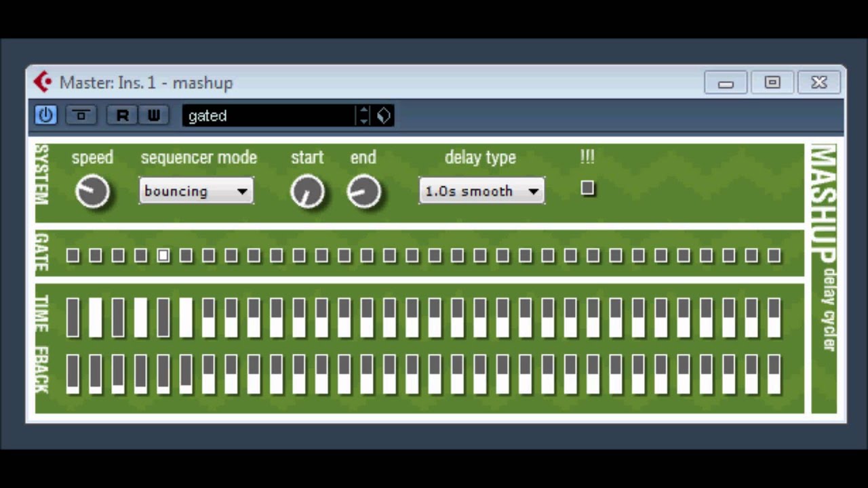Click the start knob
Screen dimensions: 868x488
pyautogui.click(x=307, y=192)
